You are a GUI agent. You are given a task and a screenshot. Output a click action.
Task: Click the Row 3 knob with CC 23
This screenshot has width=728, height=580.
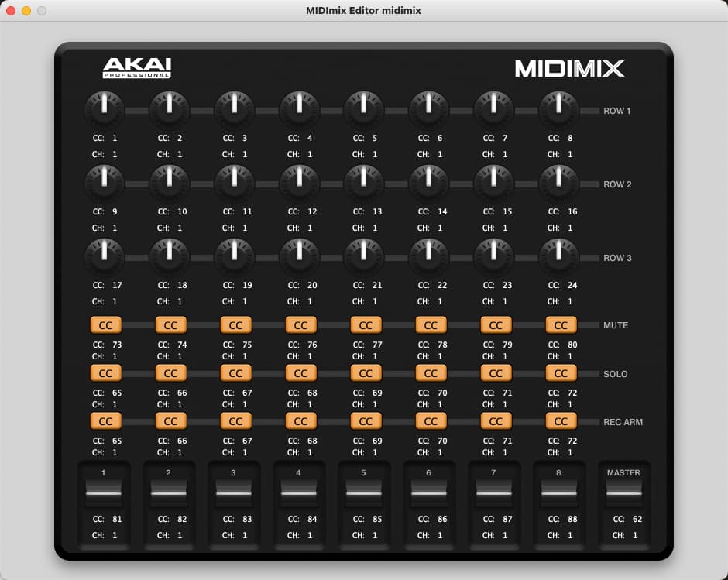click(494, 257)
